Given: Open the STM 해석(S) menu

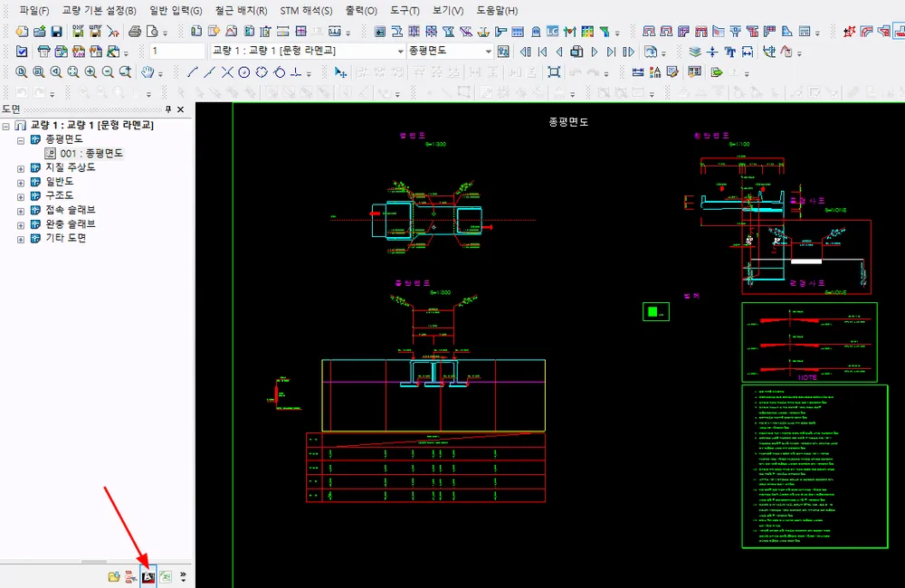Looking at the screenshot, I should pos(307,11).
